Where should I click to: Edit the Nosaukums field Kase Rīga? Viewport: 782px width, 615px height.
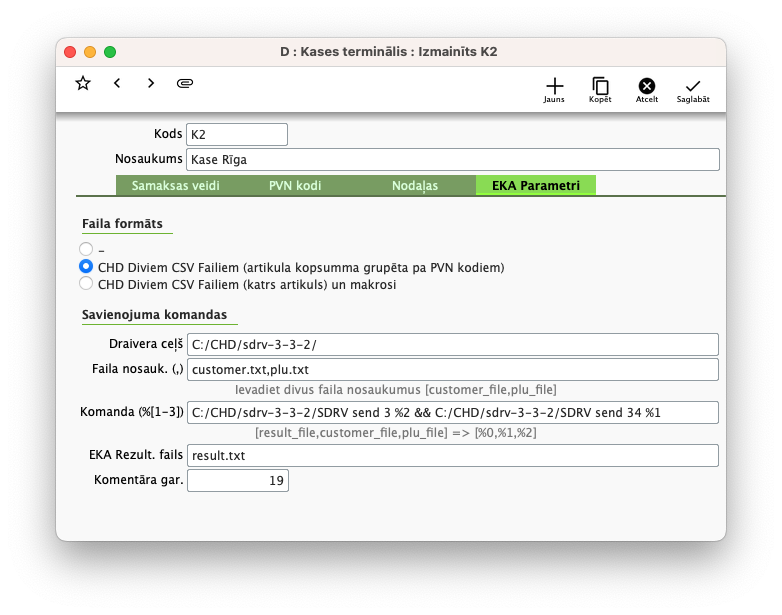coord(452,159)
